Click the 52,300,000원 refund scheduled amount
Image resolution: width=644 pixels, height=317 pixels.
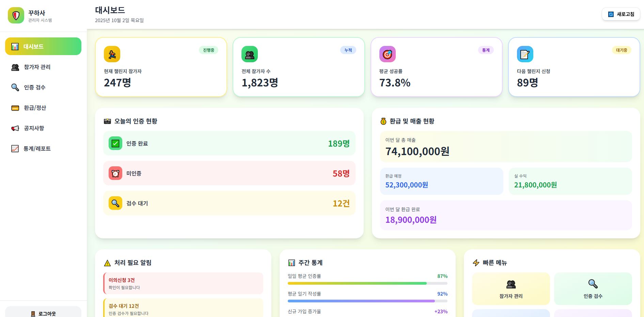point(407,185)
